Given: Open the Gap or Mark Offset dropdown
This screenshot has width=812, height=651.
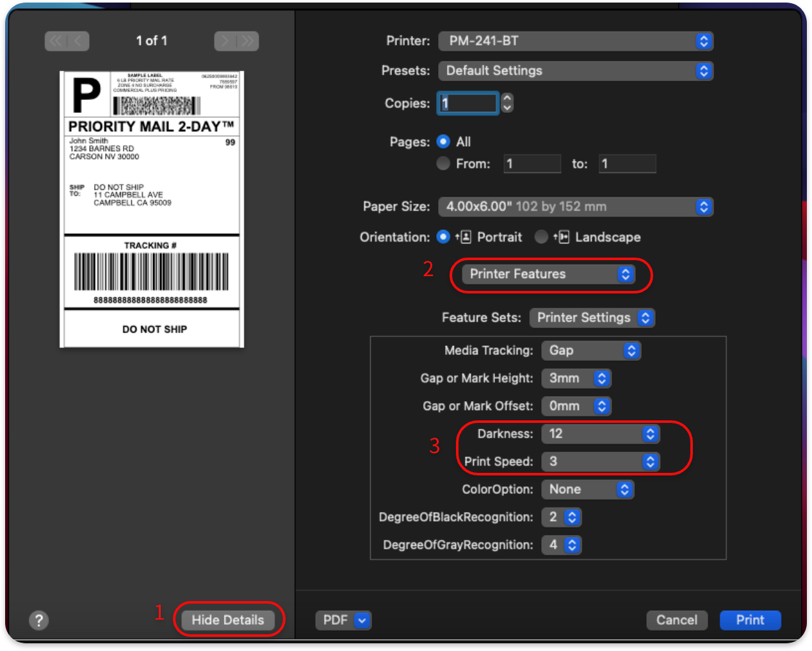Looking at the screenshot, I should pos(576,406).
